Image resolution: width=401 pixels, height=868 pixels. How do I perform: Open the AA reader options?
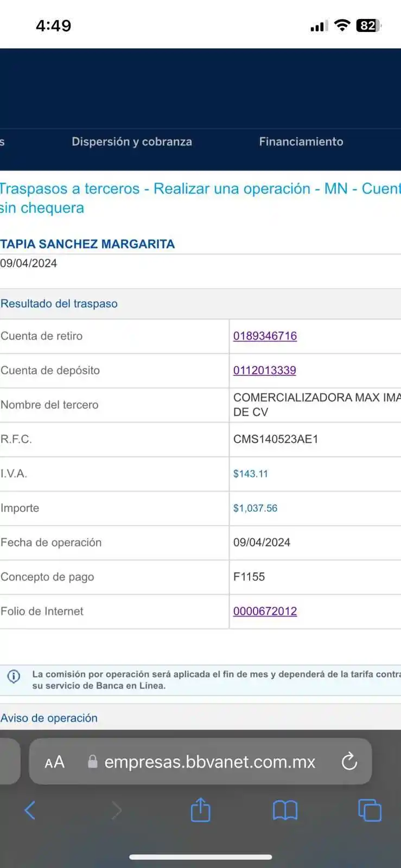[54, 762]
